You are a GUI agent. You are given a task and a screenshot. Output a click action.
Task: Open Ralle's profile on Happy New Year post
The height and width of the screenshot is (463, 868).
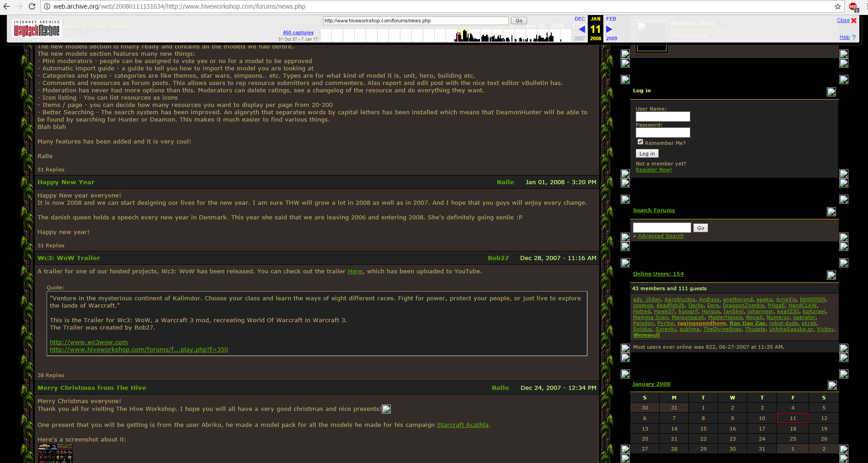tap(505, 182)
